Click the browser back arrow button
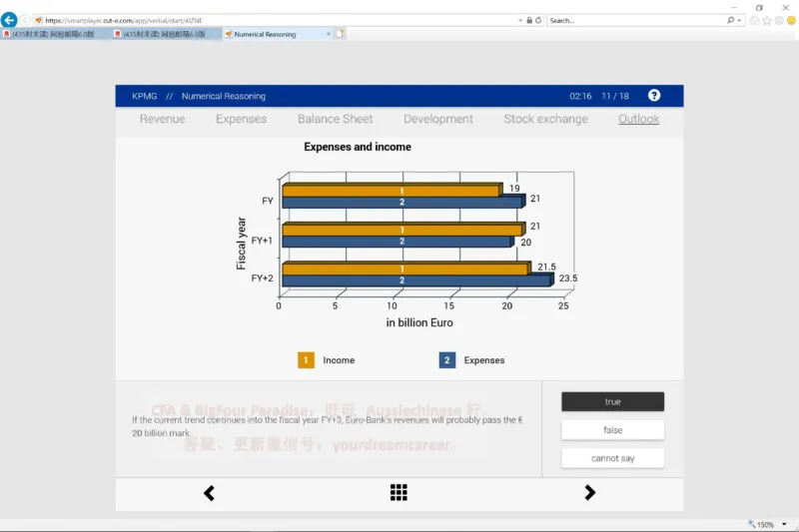The image size is (799, 532). [9, 20]
